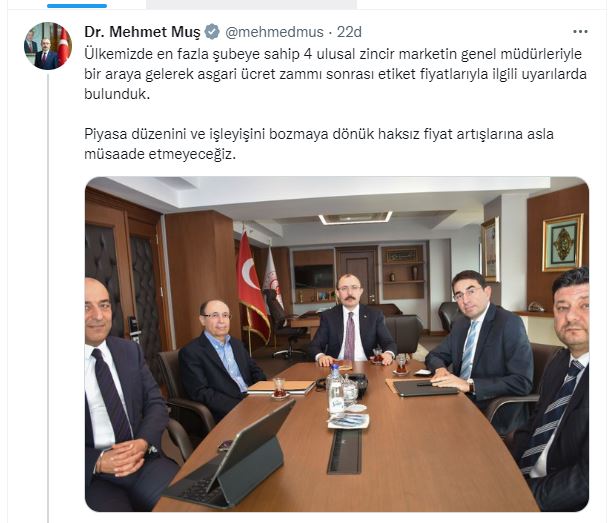Click the tweet paragraph starting with Ülkemizde
This screenshot has width=615, height=523.
(335, 74)
